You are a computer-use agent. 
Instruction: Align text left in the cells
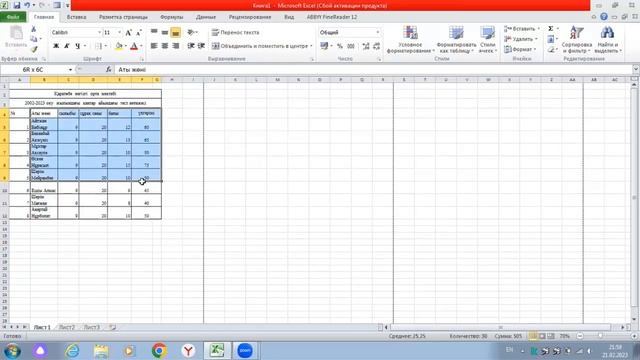154,46
